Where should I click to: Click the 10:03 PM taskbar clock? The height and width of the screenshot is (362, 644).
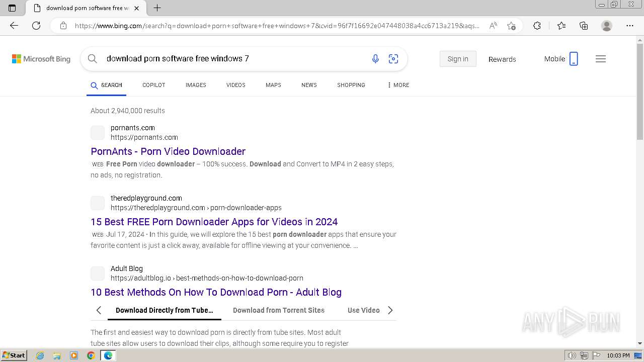click(618, 355)
